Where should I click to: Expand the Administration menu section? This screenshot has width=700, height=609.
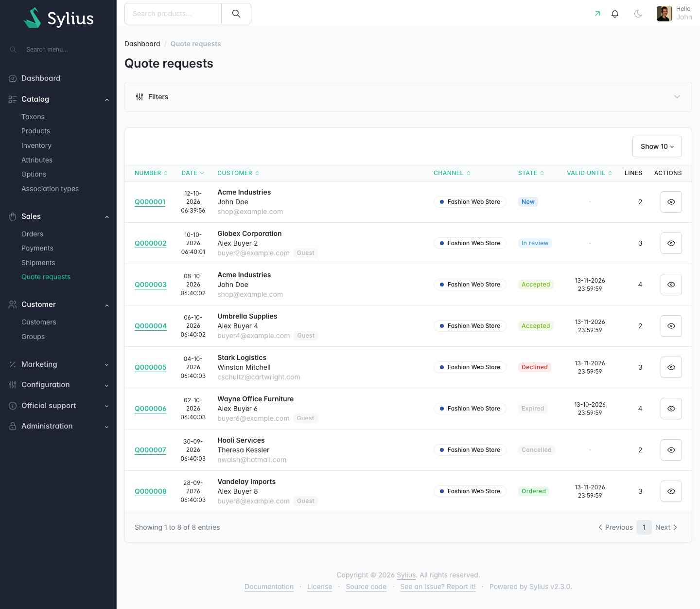click(58, 426)
